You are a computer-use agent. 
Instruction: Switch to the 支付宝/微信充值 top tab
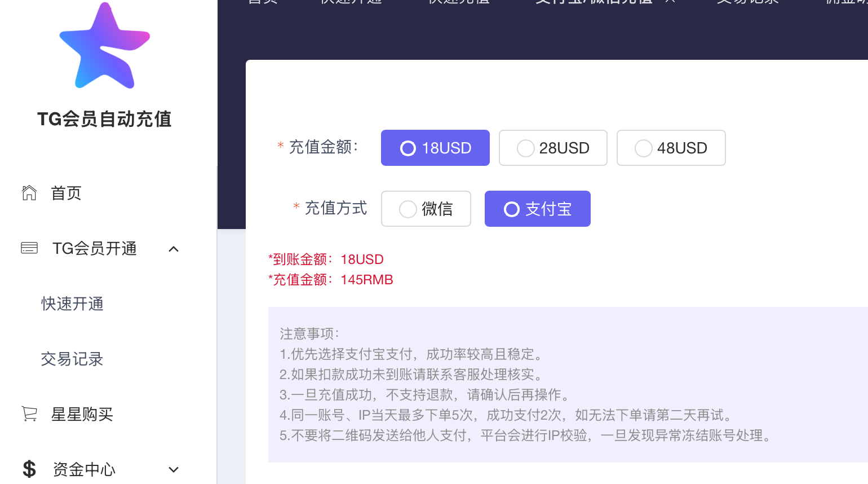click(594, 2)
